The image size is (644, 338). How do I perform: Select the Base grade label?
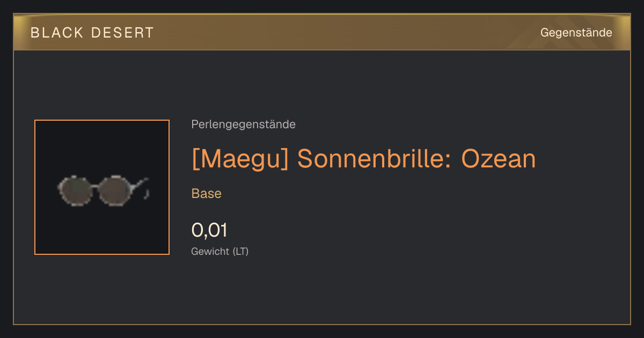tap(207, 194)
